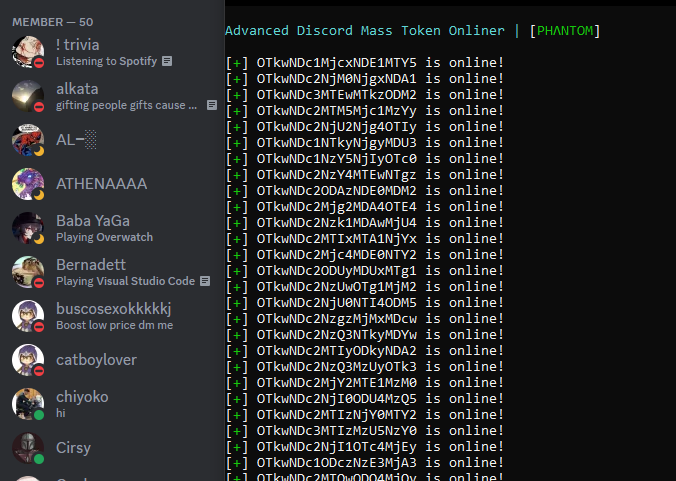Click terminal line OTkwNDc2NzQ3MzUyOTk3
This screenshot has height=481, width=676.
tap(365, 366)
